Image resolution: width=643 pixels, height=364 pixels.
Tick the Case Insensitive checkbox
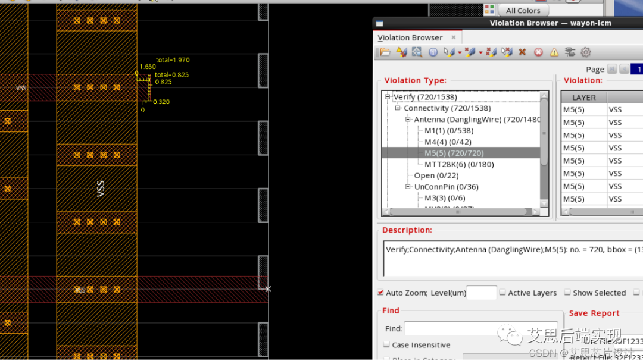(x=387, y=345)
